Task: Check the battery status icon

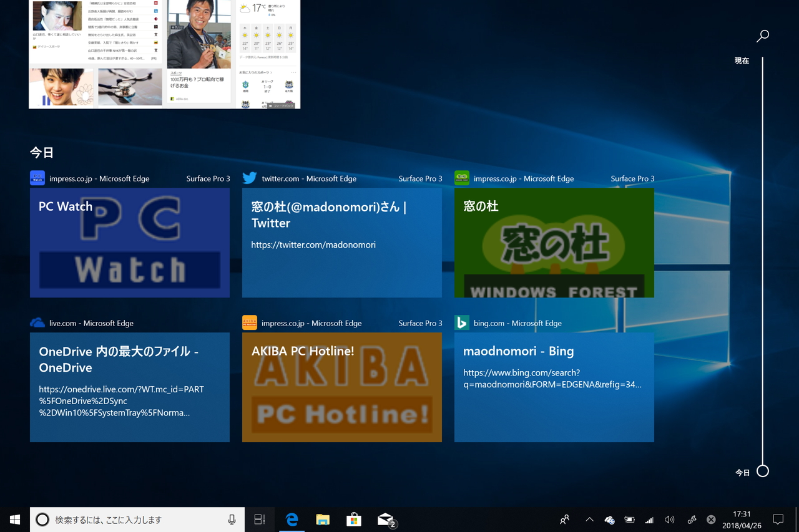Action: tap(630, 520)
